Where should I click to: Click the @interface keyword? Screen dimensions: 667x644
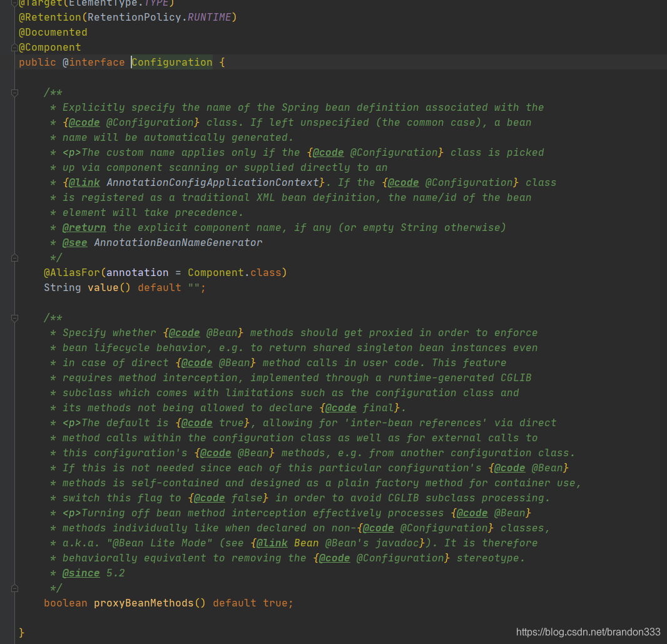pos(94,63)
